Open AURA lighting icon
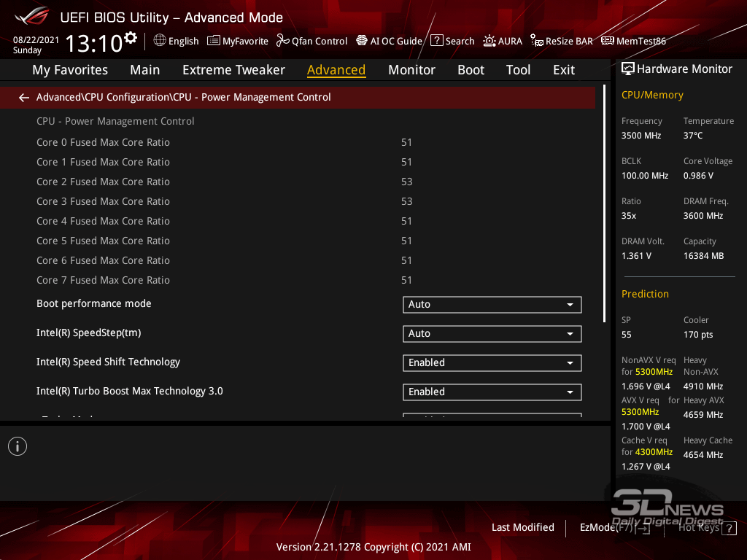This screenshot has width=747, height=560. pyautogui.click(x=489, y=41)
